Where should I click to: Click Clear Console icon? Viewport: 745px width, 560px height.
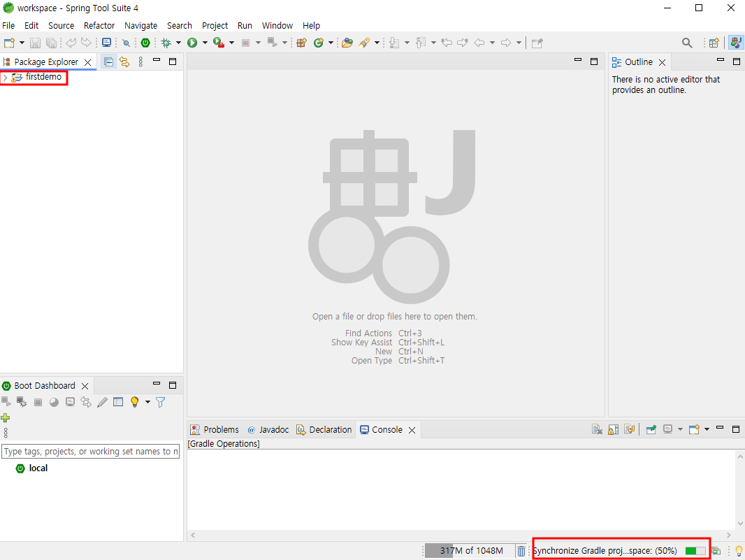pos(598,429)
